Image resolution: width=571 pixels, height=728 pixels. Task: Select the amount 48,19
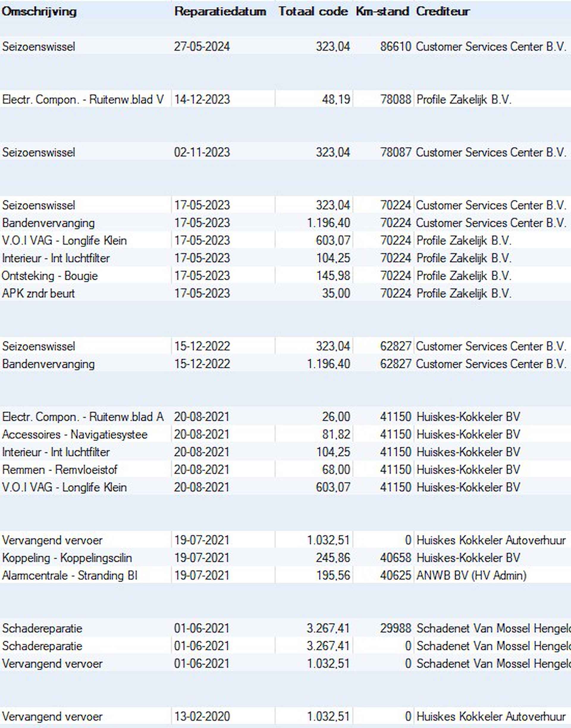(336, 99)
